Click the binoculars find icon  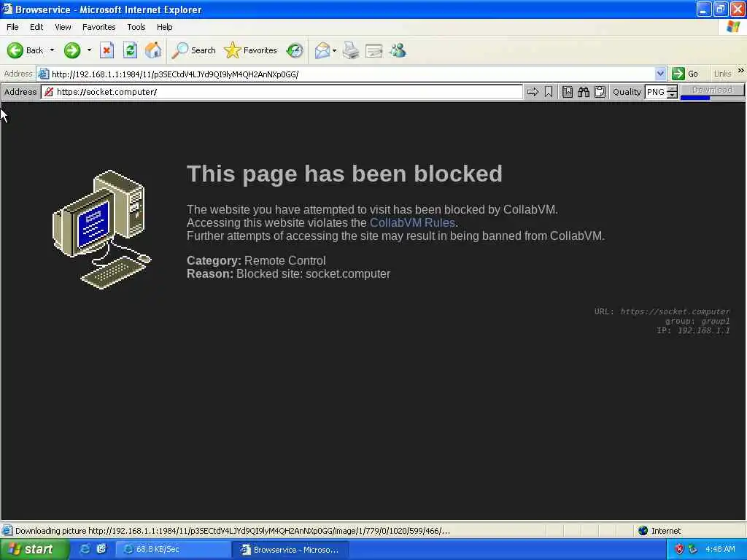pyautogui.click(x=584, y=92)
